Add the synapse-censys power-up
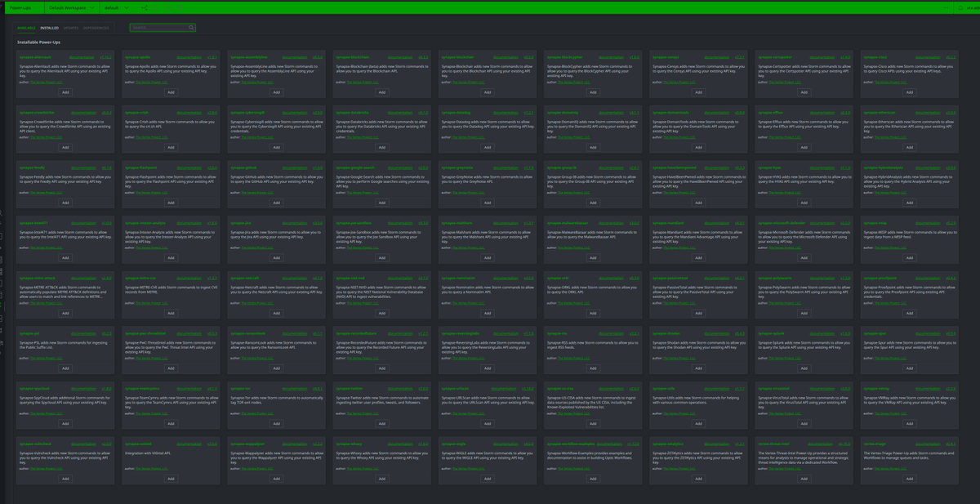This screenshot has width=980, height=504. pyautogui.click(x=698, y=92)
